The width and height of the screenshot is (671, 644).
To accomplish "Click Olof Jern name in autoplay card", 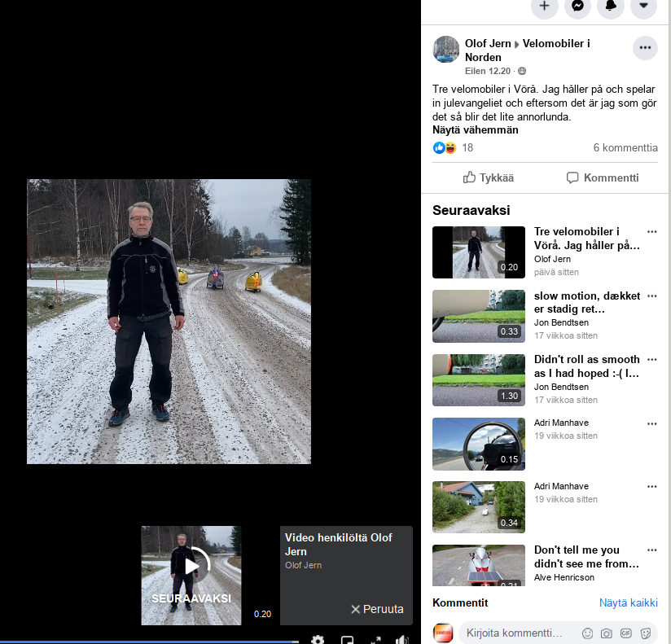I will [x=303, y=565].
